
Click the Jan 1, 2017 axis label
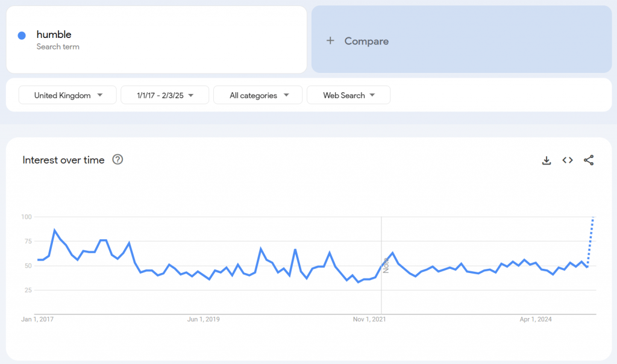point(37,319)
